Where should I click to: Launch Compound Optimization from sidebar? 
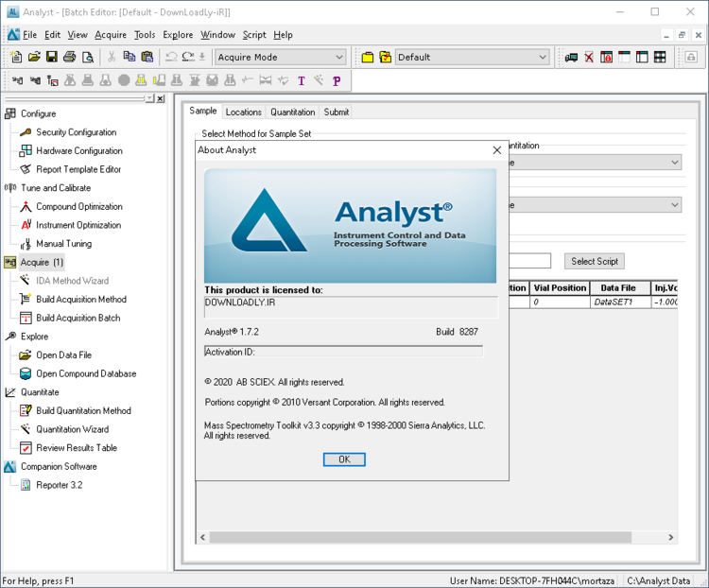point(78,207)
